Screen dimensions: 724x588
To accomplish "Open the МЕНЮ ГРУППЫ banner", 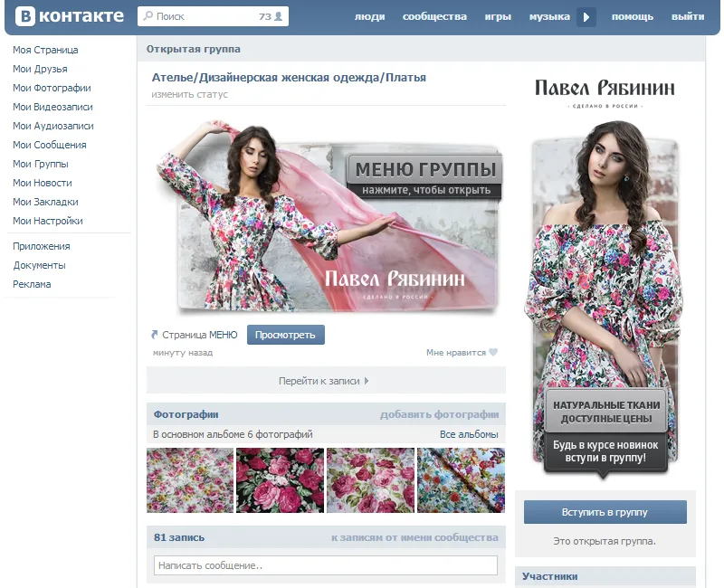I will [x=424, y=177].
